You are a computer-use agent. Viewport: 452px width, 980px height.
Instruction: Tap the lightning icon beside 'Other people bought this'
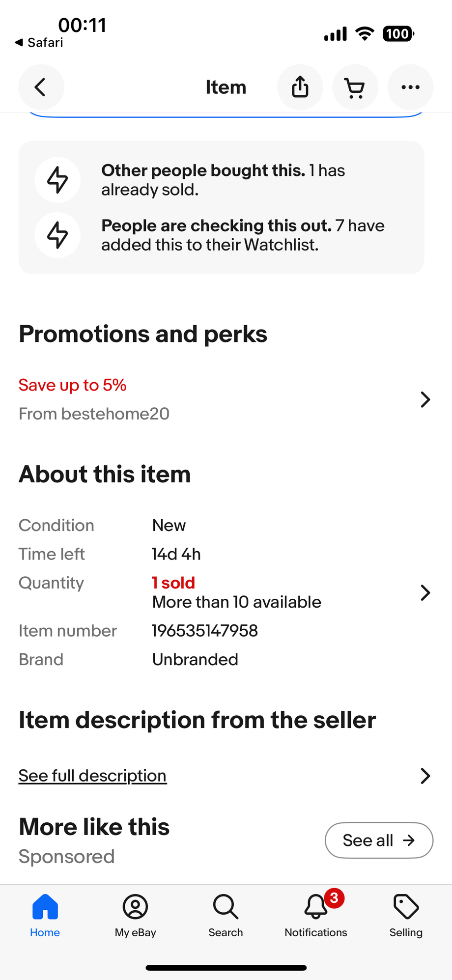coord(57,180)
